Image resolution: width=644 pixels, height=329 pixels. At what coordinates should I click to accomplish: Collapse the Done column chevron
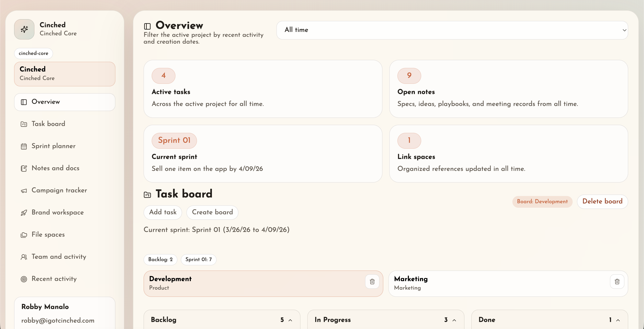[618, 320]
